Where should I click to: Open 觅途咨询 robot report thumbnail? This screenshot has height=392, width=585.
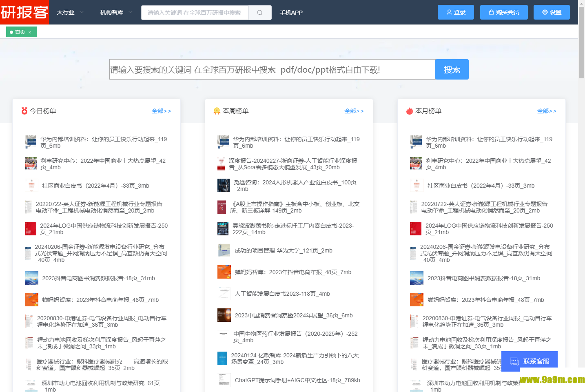pos(224,185)
